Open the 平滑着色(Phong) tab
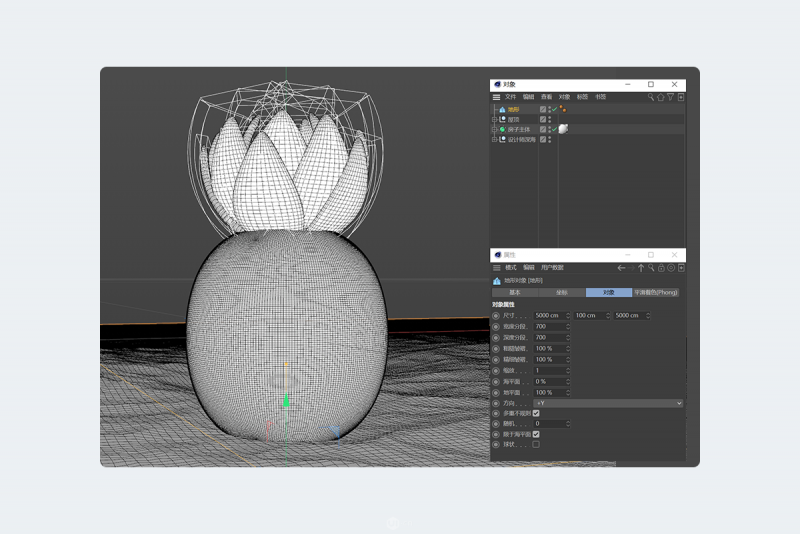This screenshot has height=534, width=800. coord(655,292)
